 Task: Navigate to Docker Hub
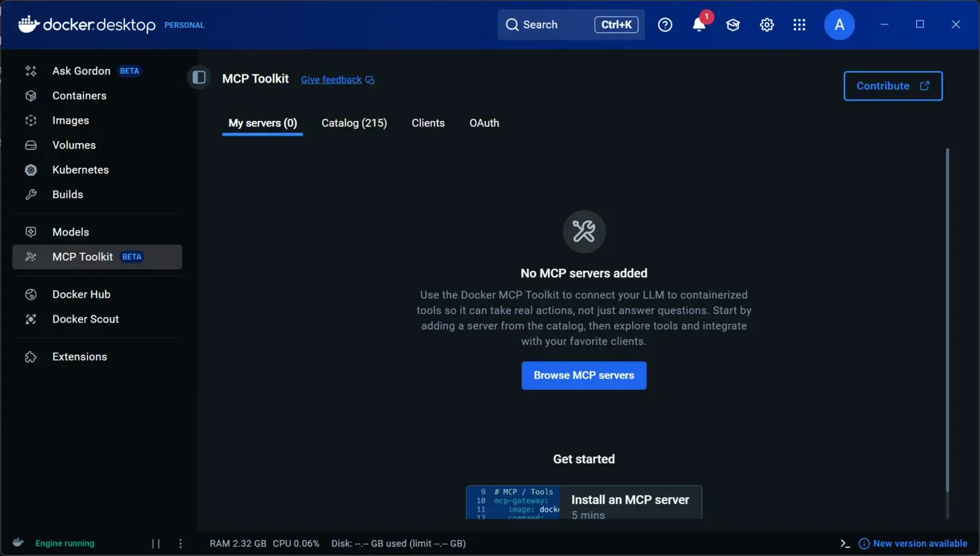(x=81, y=294)
